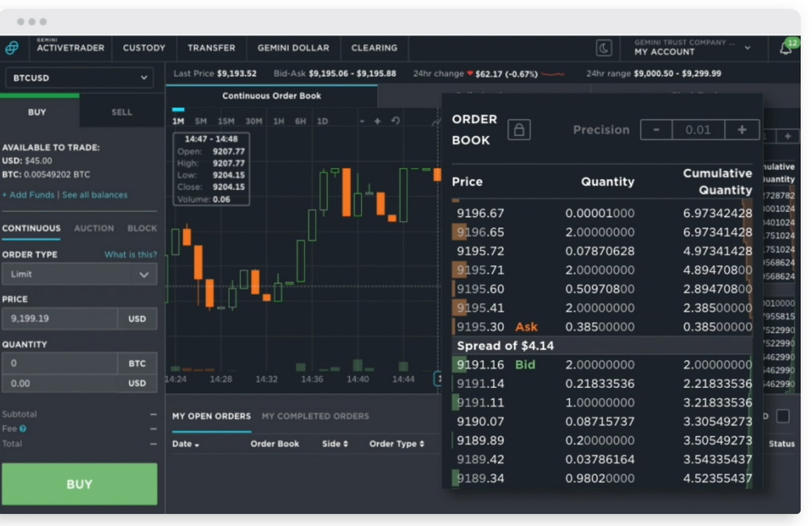Open Gemini Dollar in the top nav
812x526 pixels.
pos(293,48)
